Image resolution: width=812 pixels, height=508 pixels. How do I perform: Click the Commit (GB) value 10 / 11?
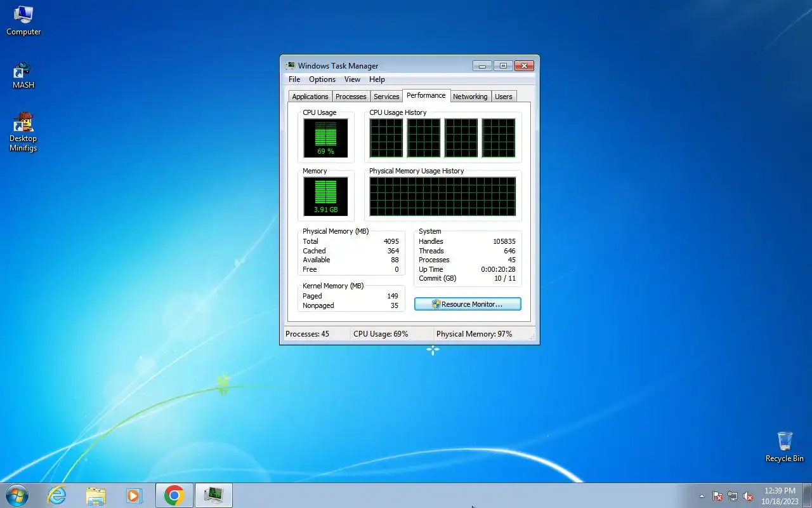click(506, 278)
